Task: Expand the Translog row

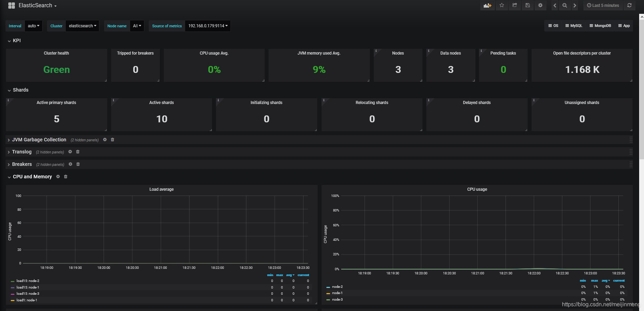Action: tap(19, 152)
